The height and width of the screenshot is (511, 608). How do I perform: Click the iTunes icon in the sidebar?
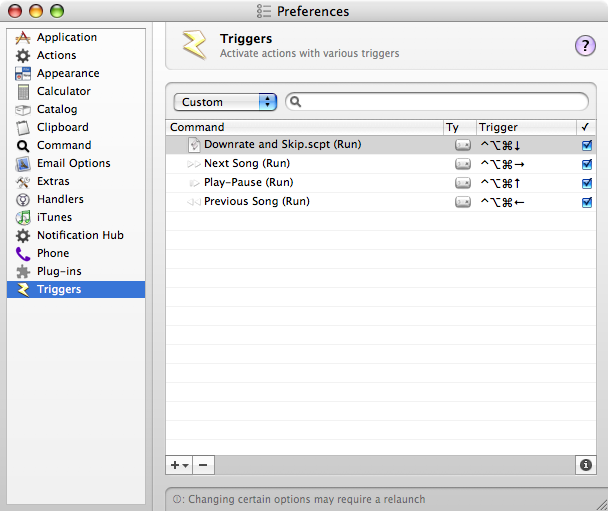pos(23,218)
